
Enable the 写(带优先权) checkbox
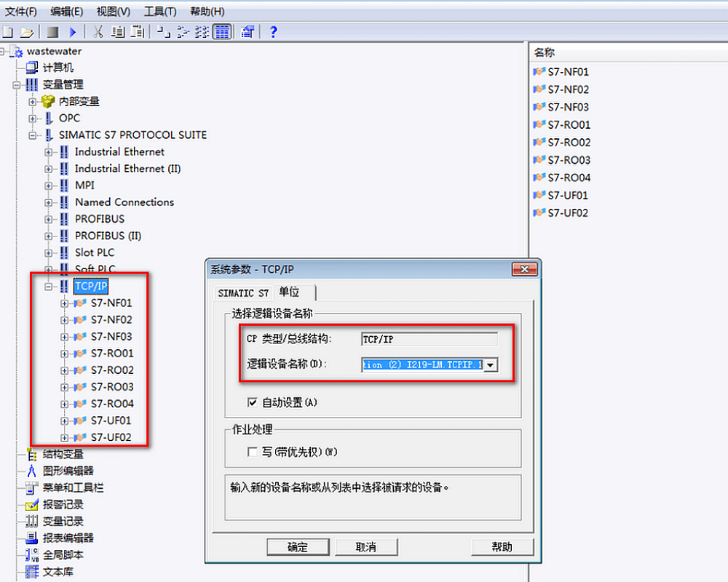pos(253,452)
